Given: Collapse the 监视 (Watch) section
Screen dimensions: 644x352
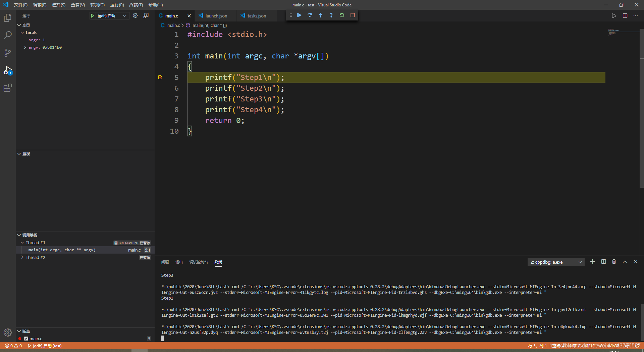Looking at the screenshot, I should pyautogui.click(x=19, y=154).
